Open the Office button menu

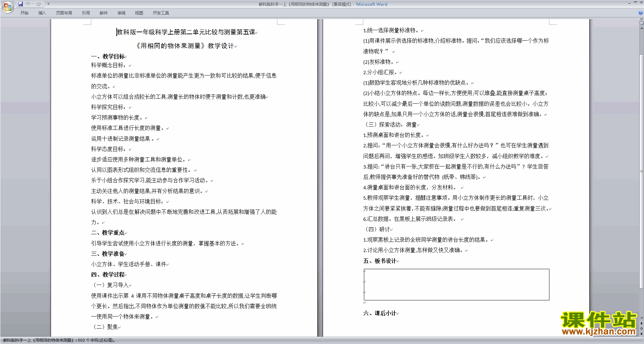click(x=7, y=7)
